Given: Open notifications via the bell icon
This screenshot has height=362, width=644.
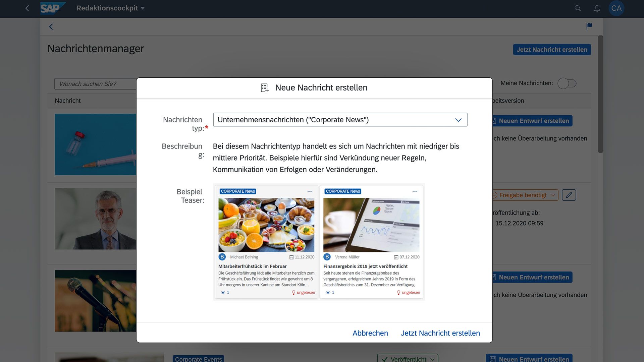Looking at the screenshot, I should click(597, 8).
